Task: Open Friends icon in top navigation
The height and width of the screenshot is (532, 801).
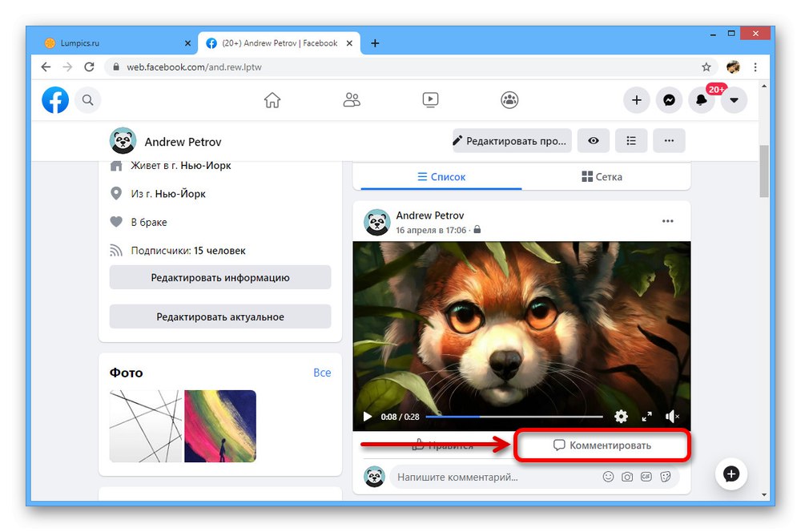Action: pyautogui.click(x=352, y=100)
